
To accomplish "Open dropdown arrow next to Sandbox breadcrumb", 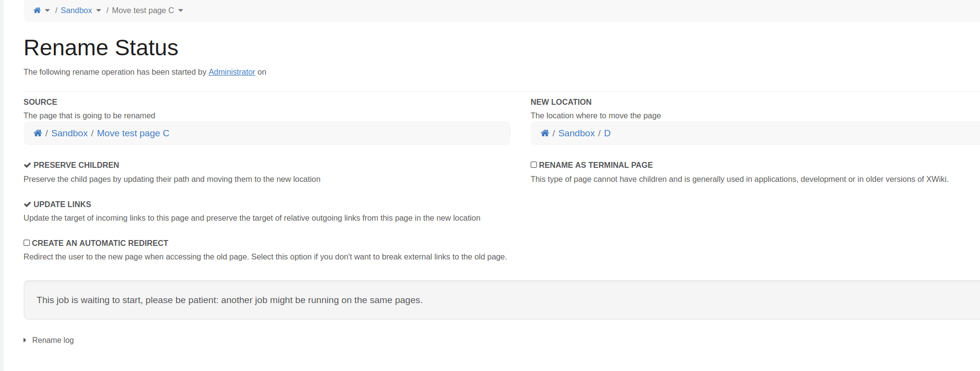I will pyautogui.click(x=99, y=11).
